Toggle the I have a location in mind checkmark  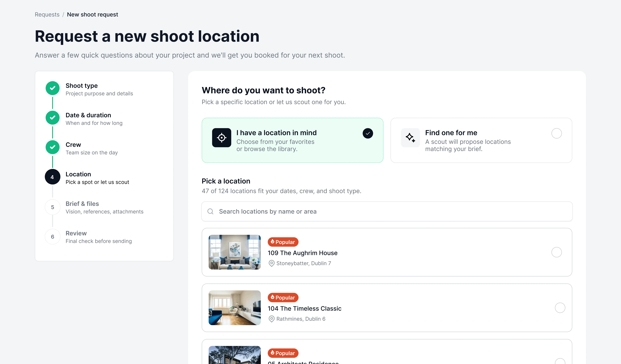368,133
